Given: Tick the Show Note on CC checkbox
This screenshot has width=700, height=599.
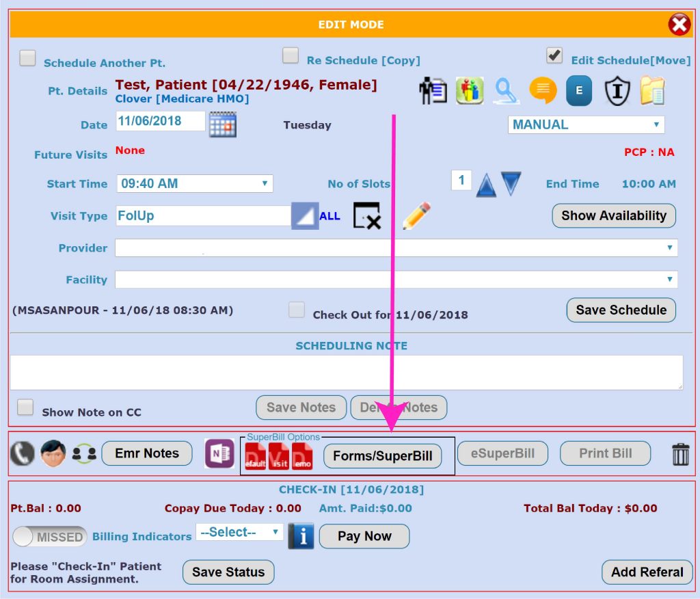Looking at the screenshot, I should pyautogui.click(x=25, y=408).
